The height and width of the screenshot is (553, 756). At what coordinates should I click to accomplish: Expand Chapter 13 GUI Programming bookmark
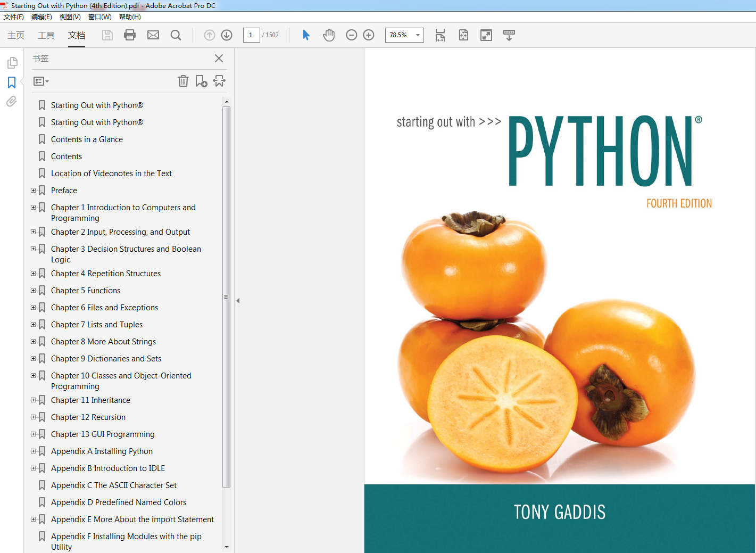(33, 434)
